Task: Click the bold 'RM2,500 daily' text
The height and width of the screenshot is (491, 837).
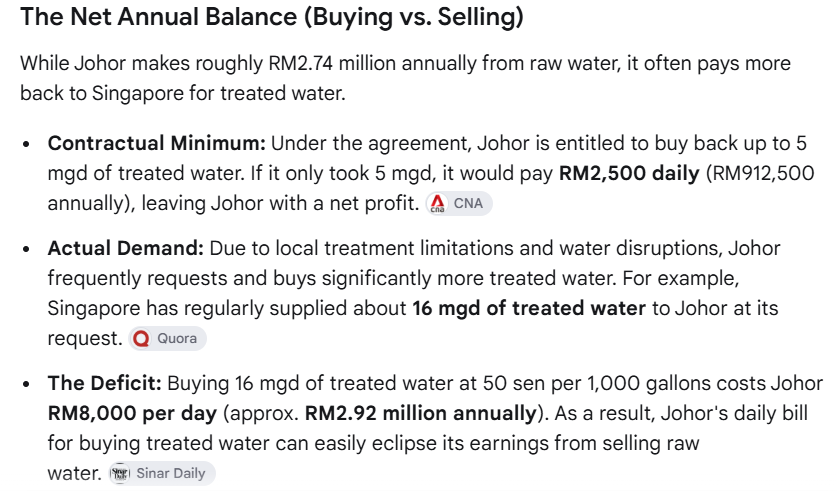Action: pyautogui.click(x=629, y=173)
